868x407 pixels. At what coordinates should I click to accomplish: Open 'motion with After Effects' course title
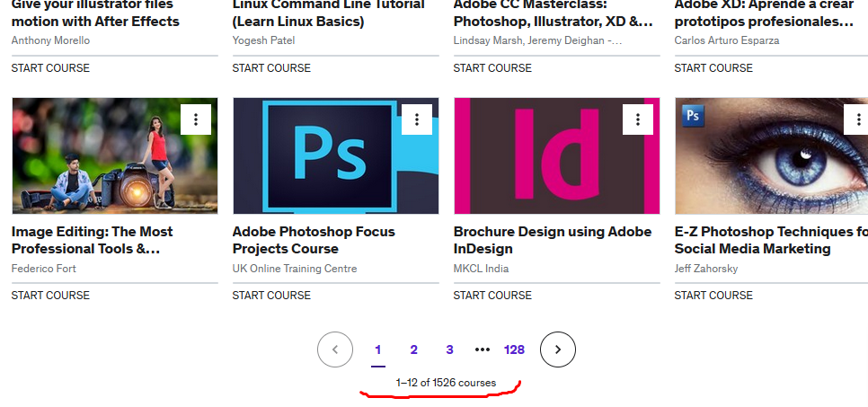click(95, 13)
